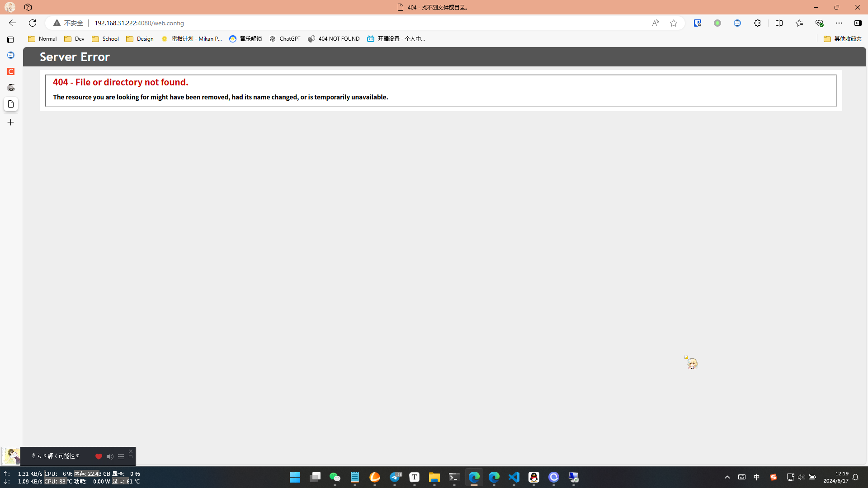
Task: Click the address bar URL
Action: (139, 23)
